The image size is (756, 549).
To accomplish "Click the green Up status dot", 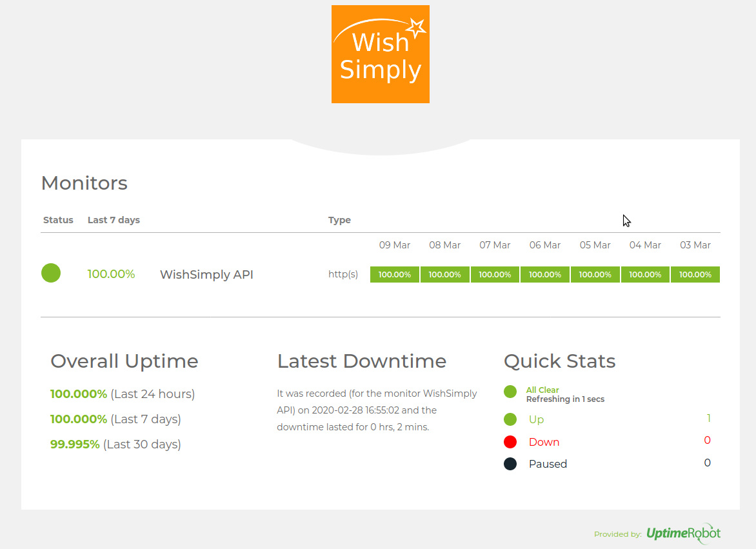I will coord(510,419).
